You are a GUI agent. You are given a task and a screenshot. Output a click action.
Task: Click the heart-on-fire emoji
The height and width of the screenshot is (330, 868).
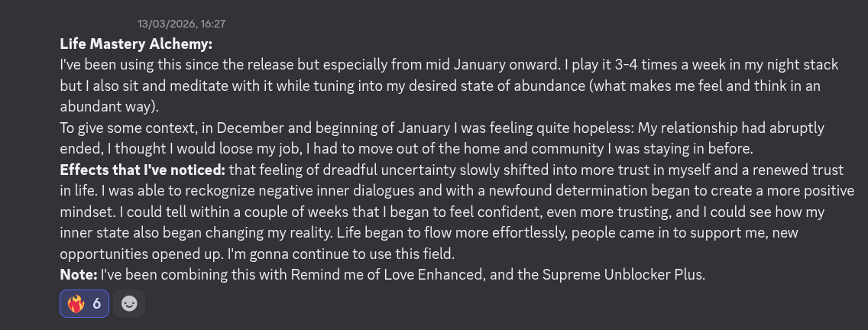click(x=76, y=304)
